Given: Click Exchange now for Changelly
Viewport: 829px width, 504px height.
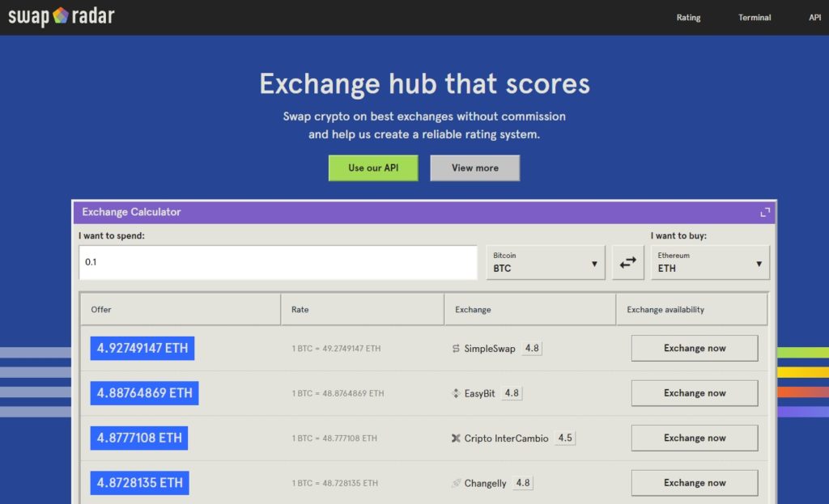Looking at the screenshot, I should point(695,483).
